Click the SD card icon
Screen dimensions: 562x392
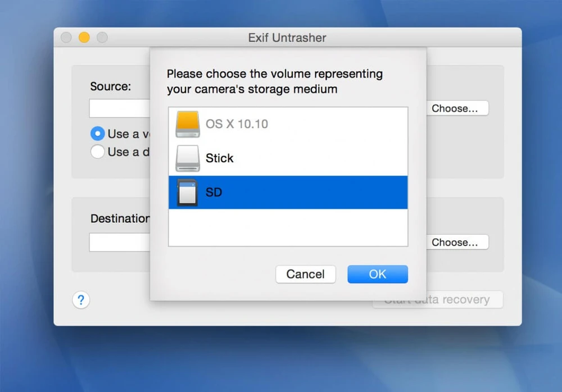tap(187, 193)
